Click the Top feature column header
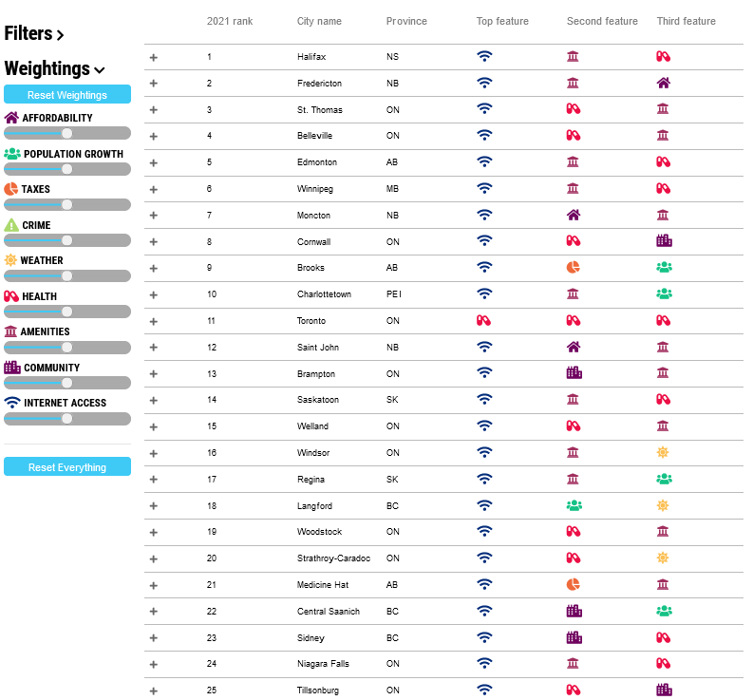Image resolution: width=753 pixels, height=700 pixels. [502, 21]
